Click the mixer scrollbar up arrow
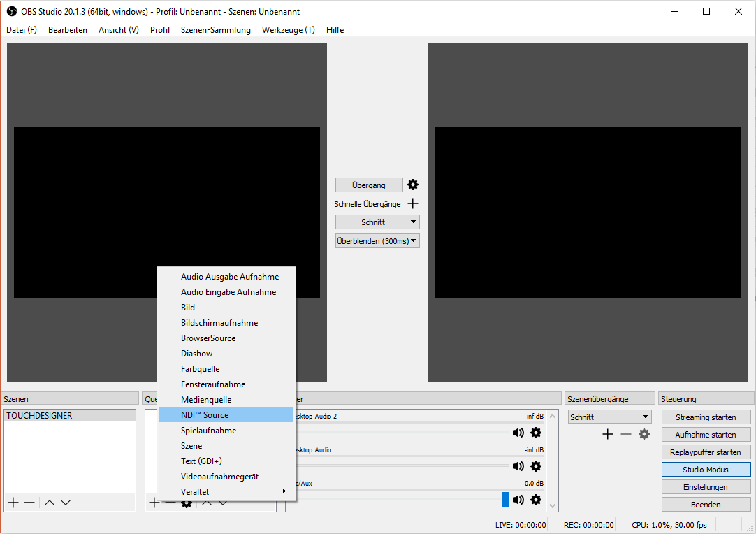Viewport: 756px width, 534px height. 553,416
